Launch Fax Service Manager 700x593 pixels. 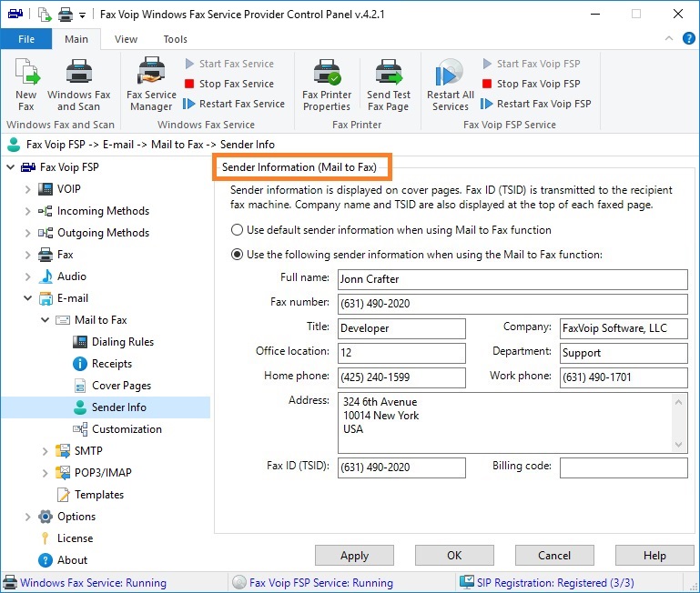tap(151, 84)
